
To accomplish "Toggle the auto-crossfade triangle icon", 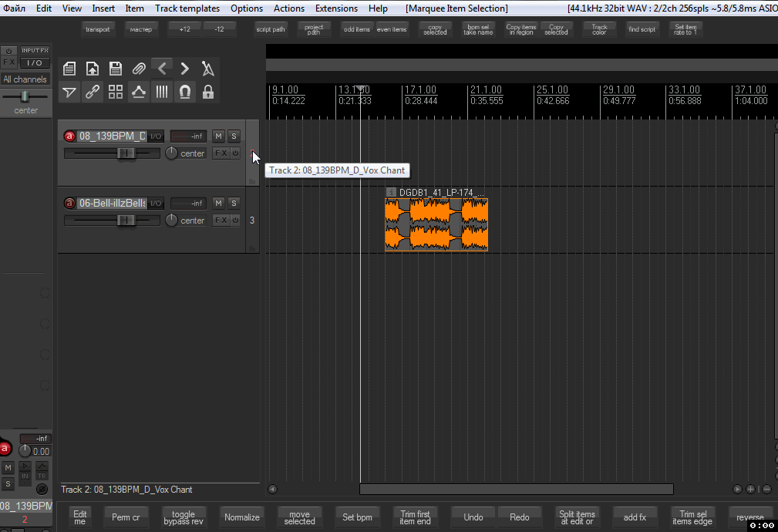I will point(69,92).
